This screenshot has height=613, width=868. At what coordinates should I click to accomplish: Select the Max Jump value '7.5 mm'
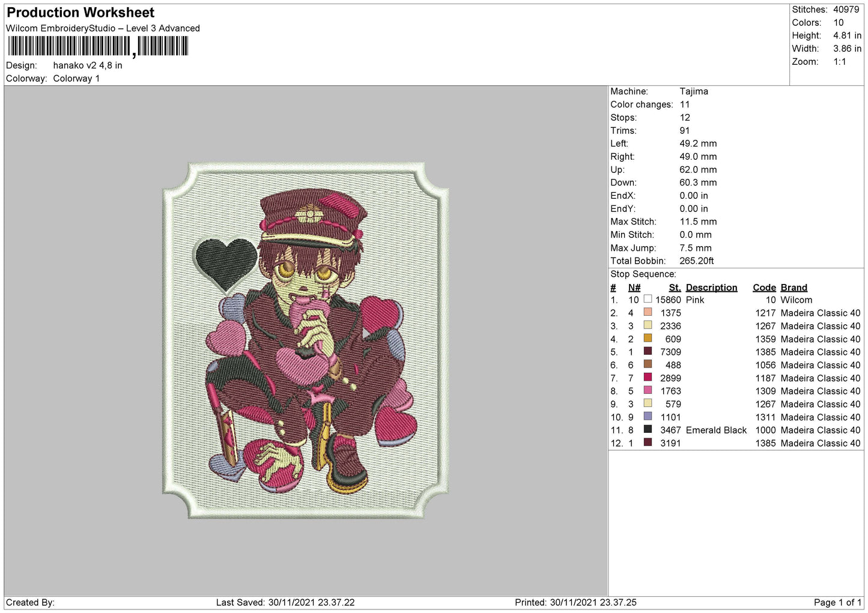pos(696,248)
